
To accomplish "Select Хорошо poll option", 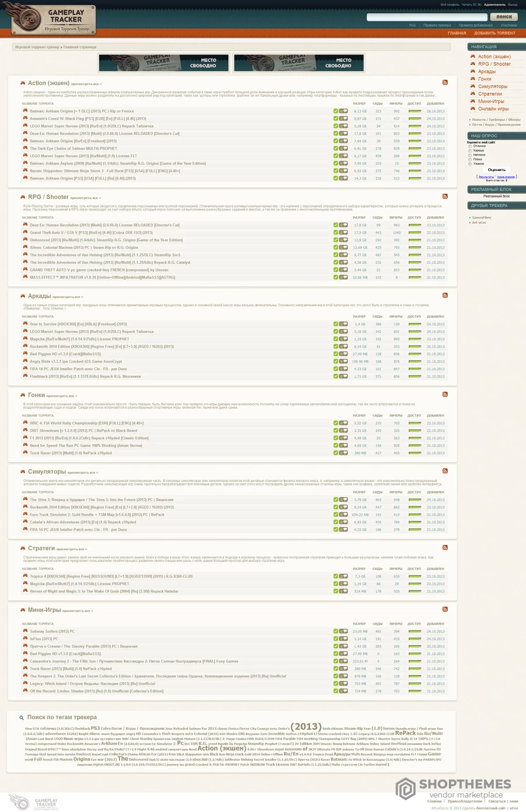I will [470, 151].
